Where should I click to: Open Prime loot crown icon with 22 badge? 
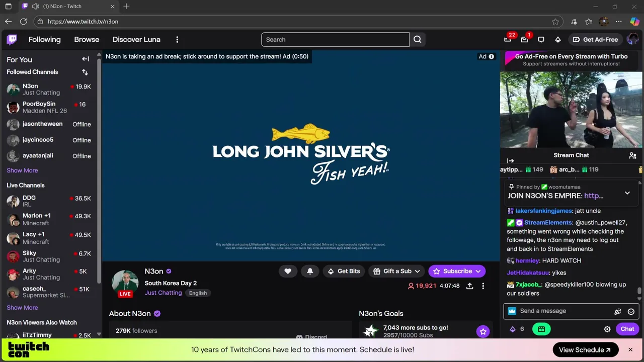(508, 40)
